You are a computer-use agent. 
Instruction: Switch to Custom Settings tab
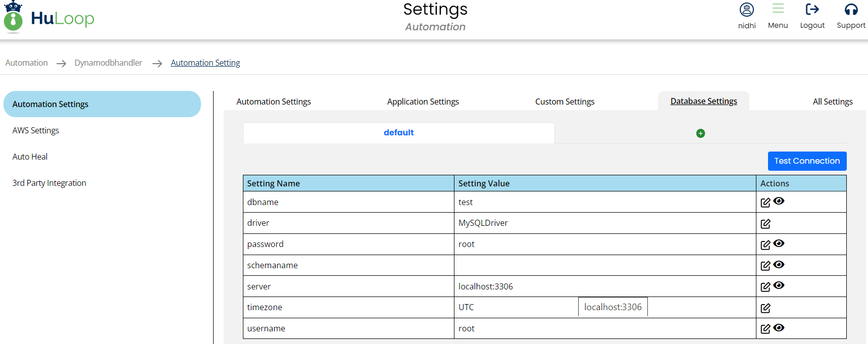coord(565,102)
